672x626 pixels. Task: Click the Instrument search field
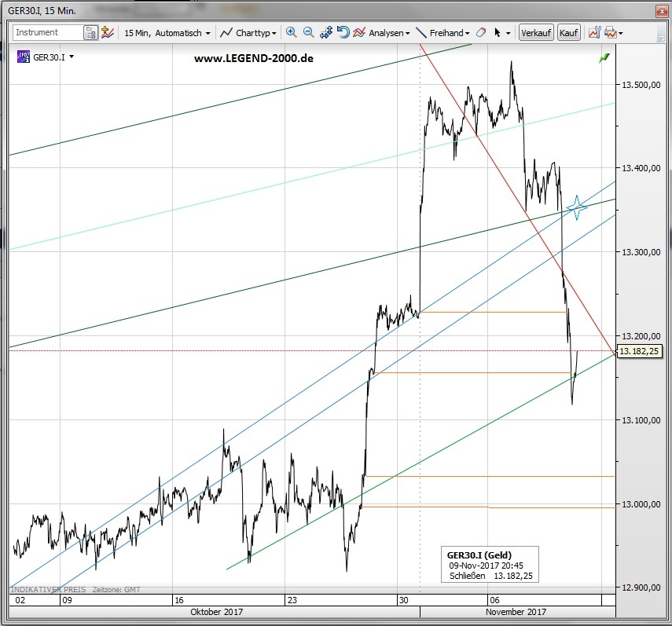(x=47, y=33)
